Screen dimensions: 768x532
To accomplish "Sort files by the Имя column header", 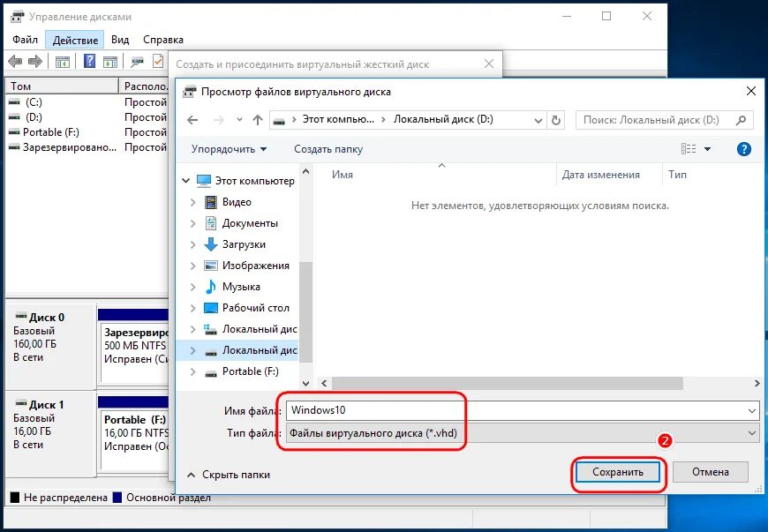I will [343, 175].
